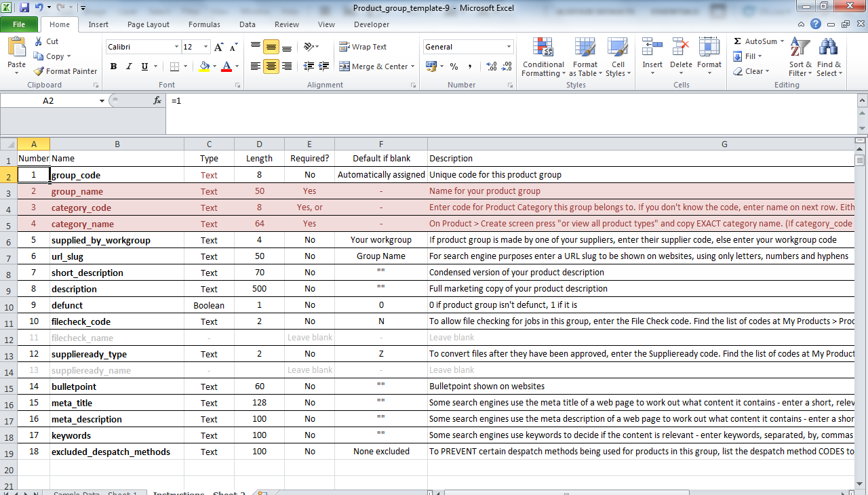This screenshot has width=868, height=495.
Task: Toggle Italic formatting
Action: click(129, 66)
